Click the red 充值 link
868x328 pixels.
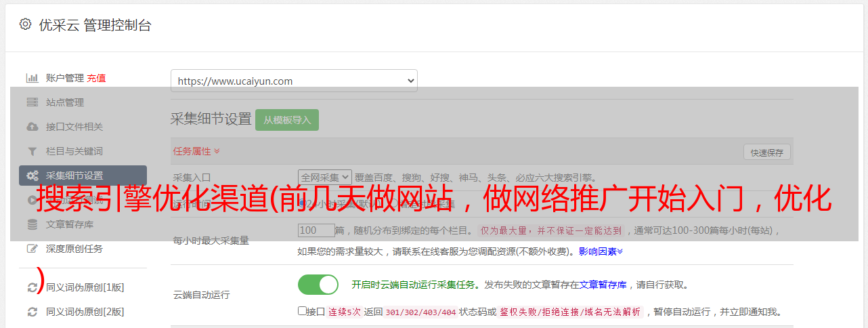pos(96,78)
